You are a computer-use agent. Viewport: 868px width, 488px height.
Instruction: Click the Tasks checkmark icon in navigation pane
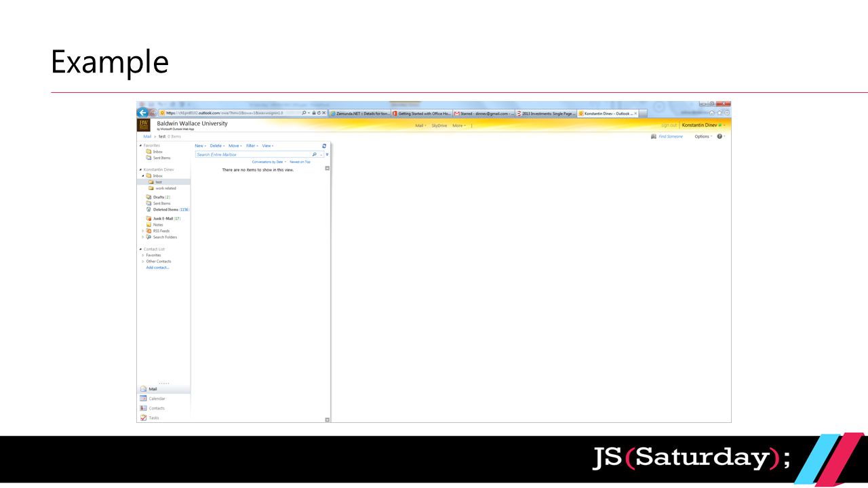tap(143, 418)
